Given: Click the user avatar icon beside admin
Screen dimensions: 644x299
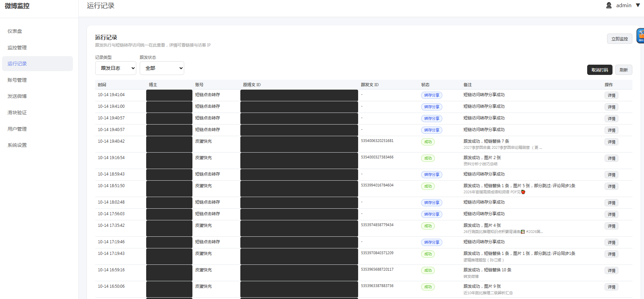Looking at the screenshot, I should click(x=609, y=5).
